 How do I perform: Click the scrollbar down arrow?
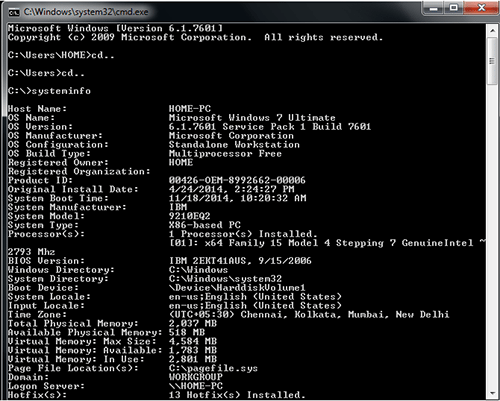(493, 393)
